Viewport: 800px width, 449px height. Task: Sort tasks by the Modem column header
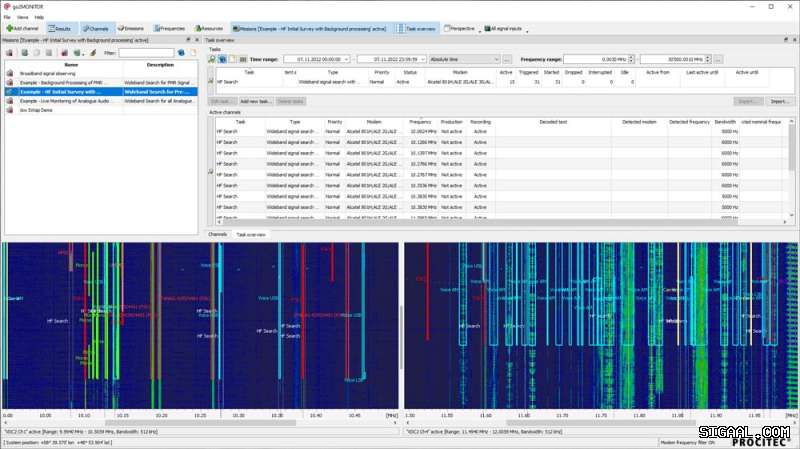click(x=460, y=72)
